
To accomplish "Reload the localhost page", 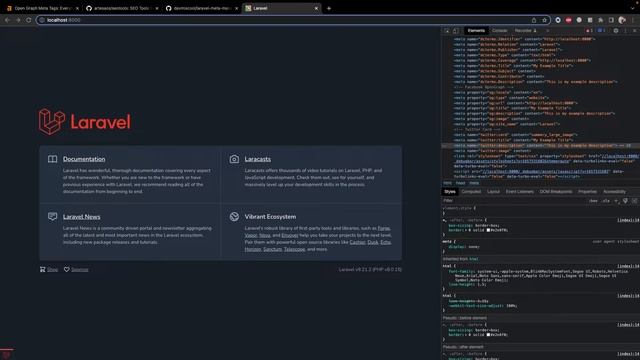I will point(29,20).
